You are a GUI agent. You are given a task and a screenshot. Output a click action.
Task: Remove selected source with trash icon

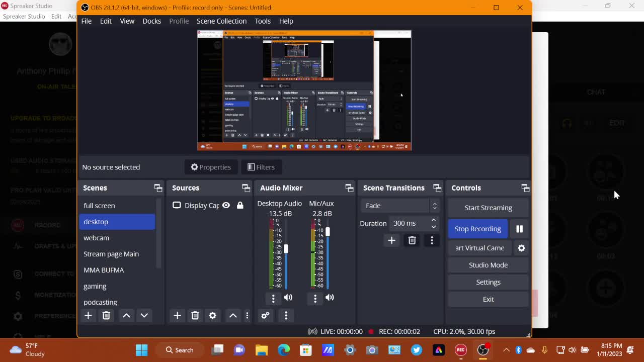[195, 315]
